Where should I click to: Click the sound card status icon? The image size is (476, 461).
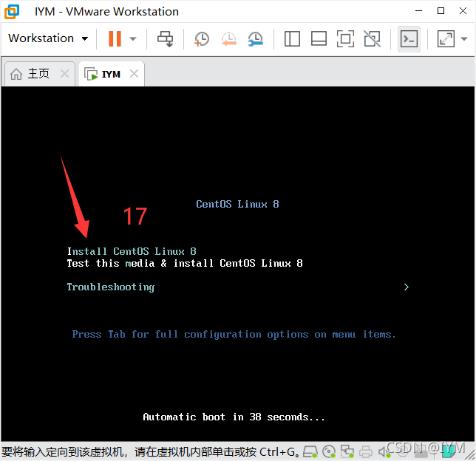pyautogui.click(x=384, y=452)
